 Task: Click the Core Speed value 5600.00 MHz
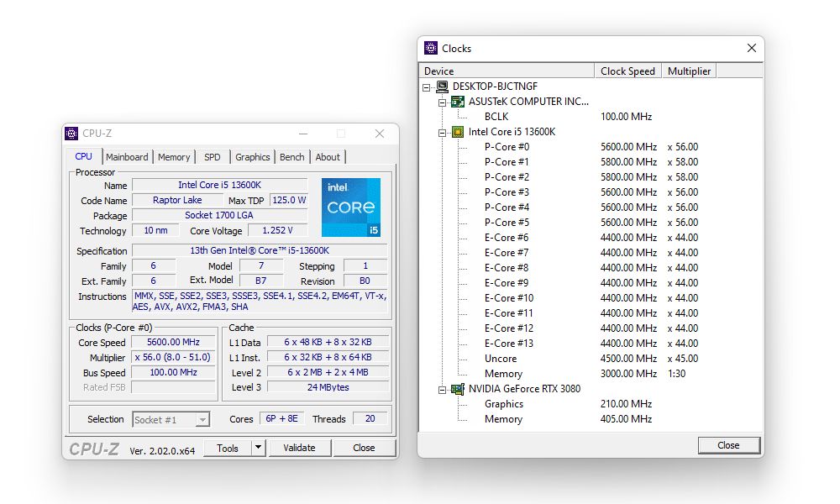pos(174,342)
